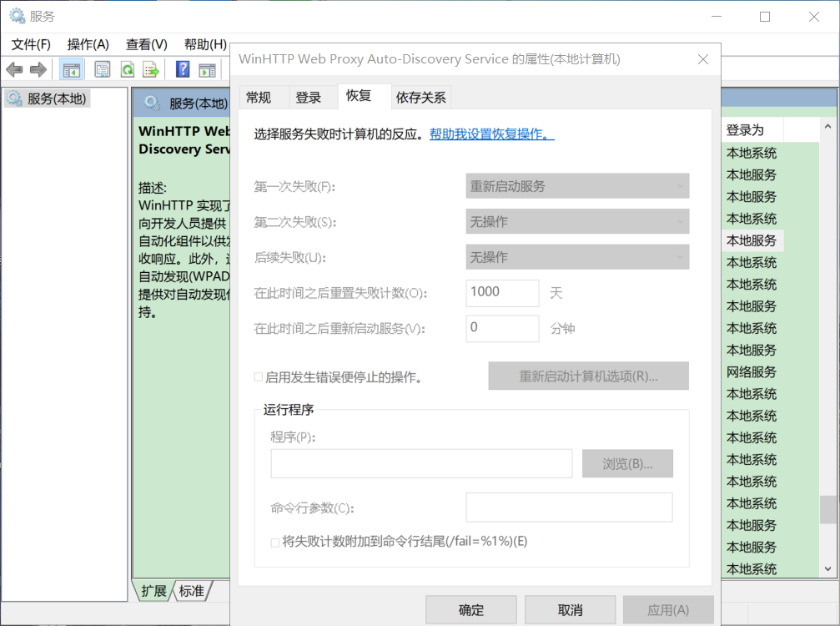Toggle the show/hide console tree toolbar icon
The width and height of the screenshot is (840, 626).
tap(71, 69)
